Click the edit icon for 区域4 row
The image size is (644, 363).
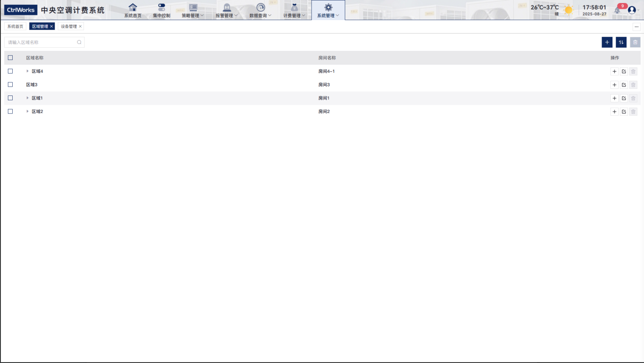point(624,71)
